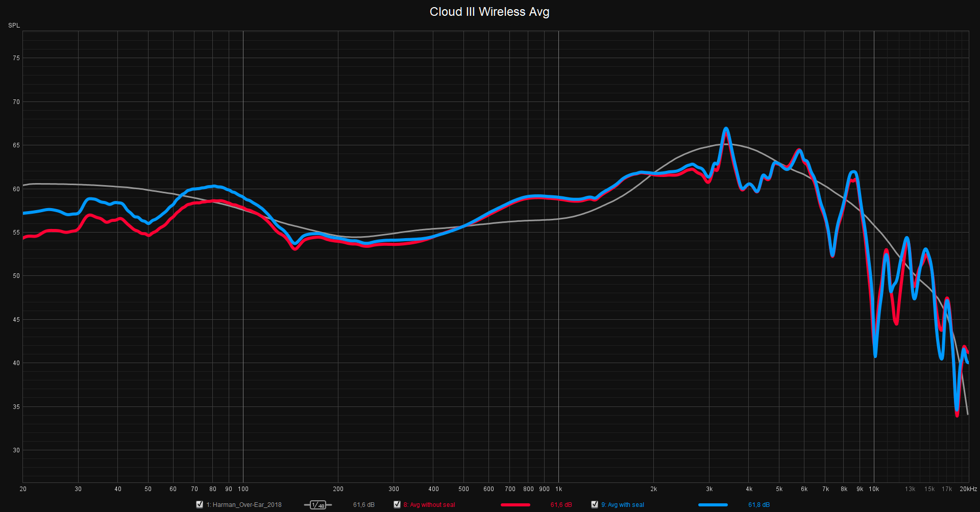Select the '9: Avg with seal' legend label
980x512 pixels.
point(623,505)
